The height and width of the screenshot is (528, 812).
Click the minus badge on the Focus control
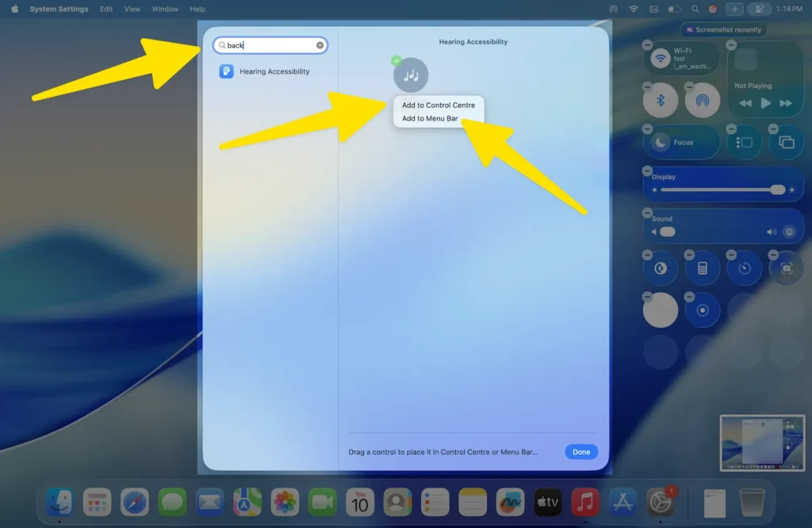click(x=647, y=128)
